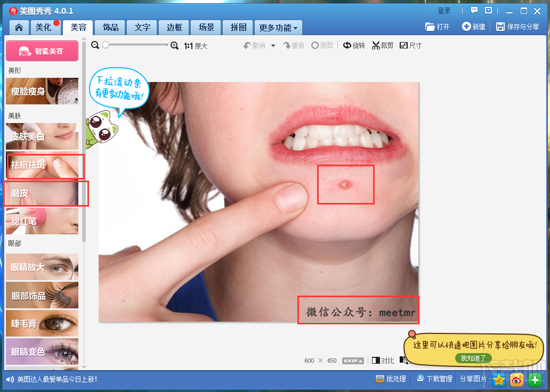Click the 批处理 batch icon

coord(379,379)
